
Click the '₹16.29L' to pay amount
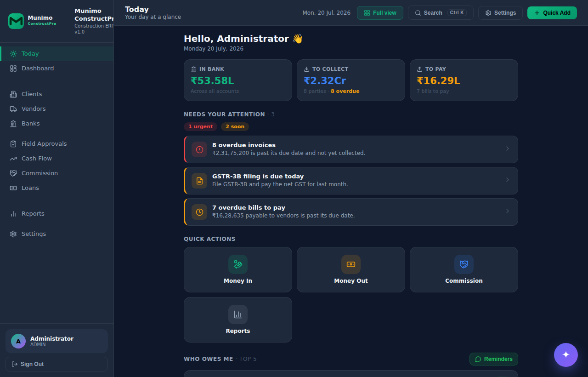438,81
